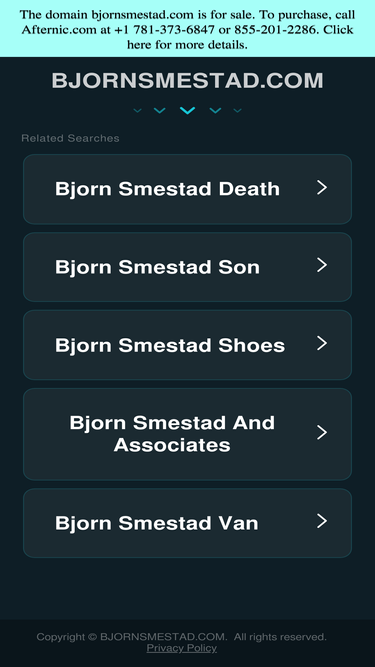Open Bjorn Smestad And Associates search
The image size is (375, 667).
coord(188,434)
